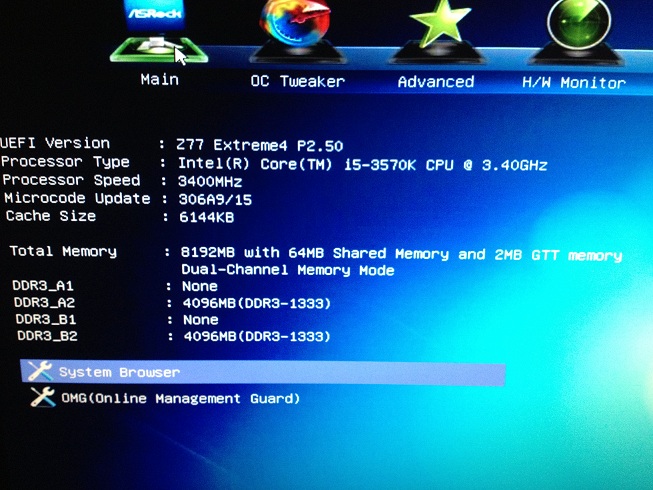Switch to the OC Tweaker tab label
This screenshot has height=490, width=653.
pos(297,81)
